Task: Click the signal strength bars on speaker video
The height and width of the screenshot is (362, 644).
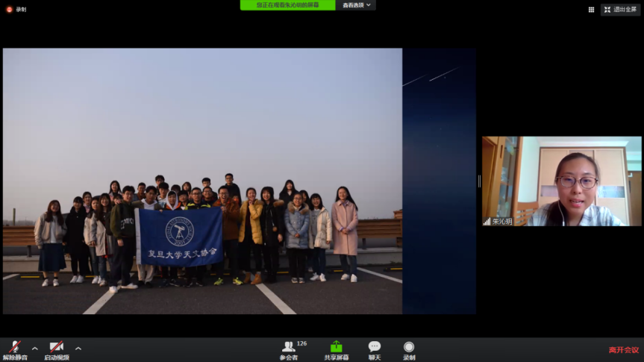Action: (487, 222)
